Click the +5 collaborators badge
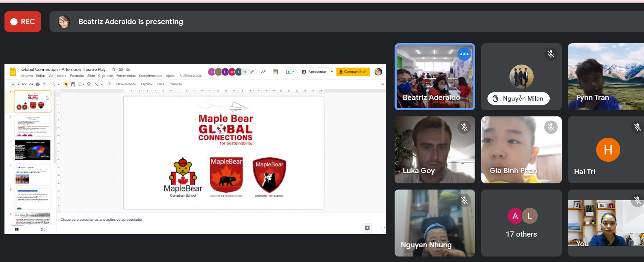Screen dimensions: 644x262 click(245, 72)
